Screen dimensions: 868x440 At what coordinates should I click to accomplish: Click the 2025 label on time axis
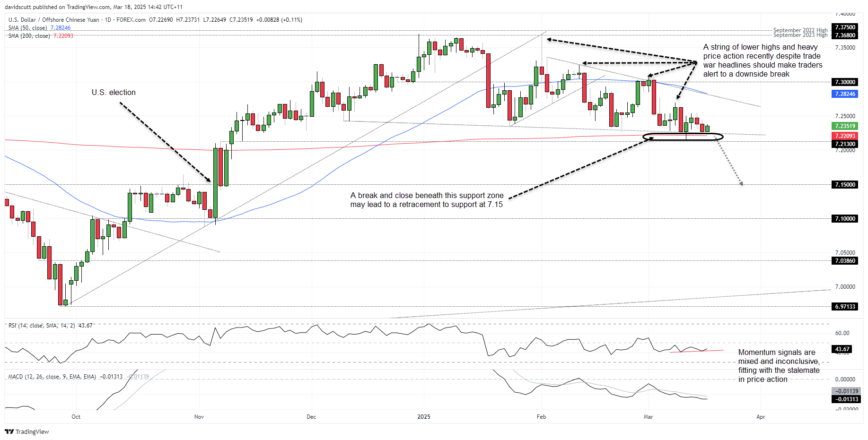coord(424,417)
